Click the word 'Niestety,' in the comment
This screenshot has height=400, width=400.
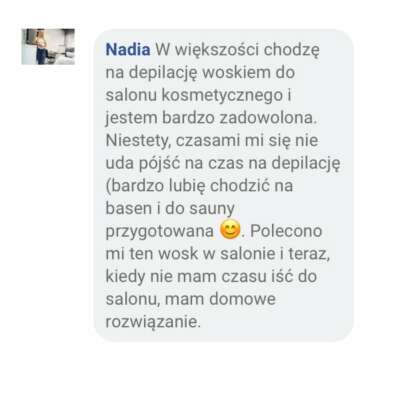coord(138,141)
